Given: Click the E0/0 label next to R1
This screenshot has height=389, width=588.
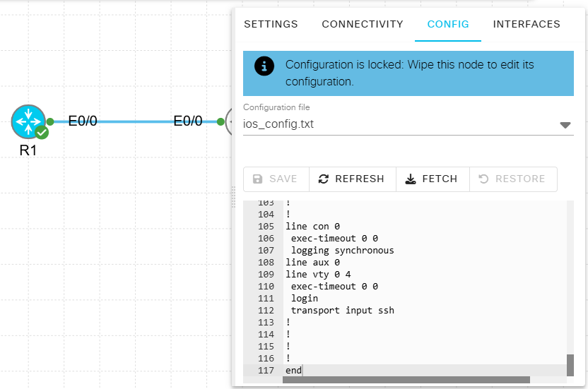Looking at the screenshot, I should point(83,121).
